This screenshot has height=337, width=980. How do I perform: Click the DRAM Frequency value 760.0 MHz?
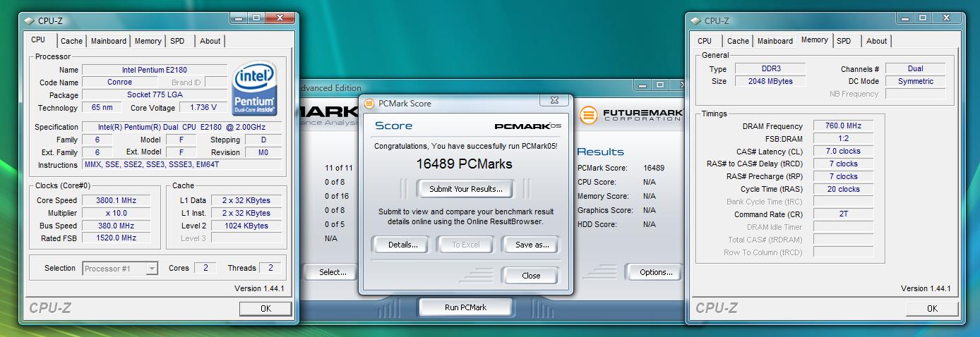844,125
